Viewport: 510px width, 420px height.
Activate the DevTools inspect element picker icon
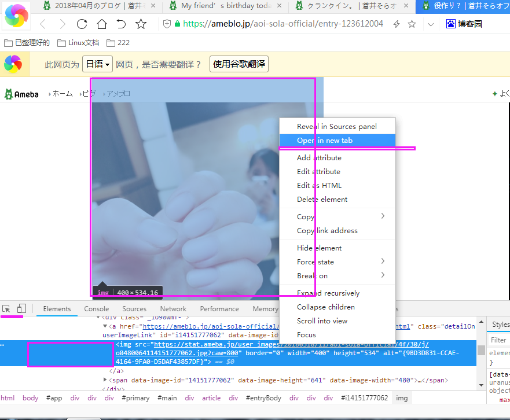[6, 308]
